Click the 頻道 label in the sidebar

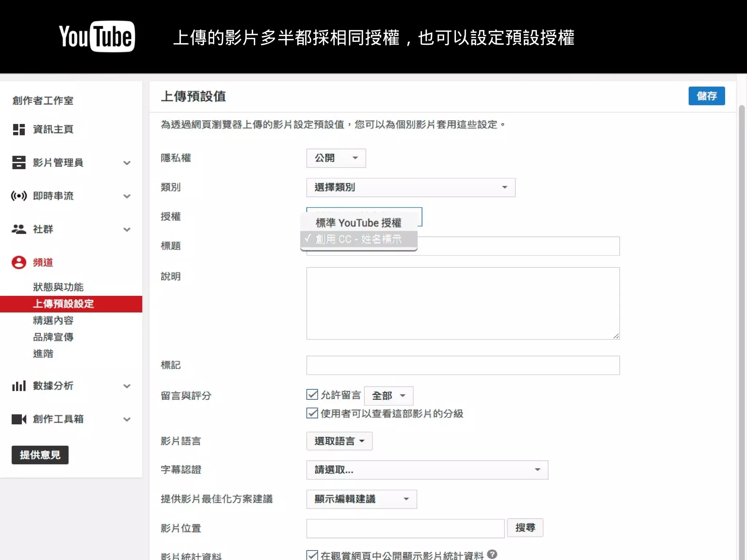coord(43,262)
